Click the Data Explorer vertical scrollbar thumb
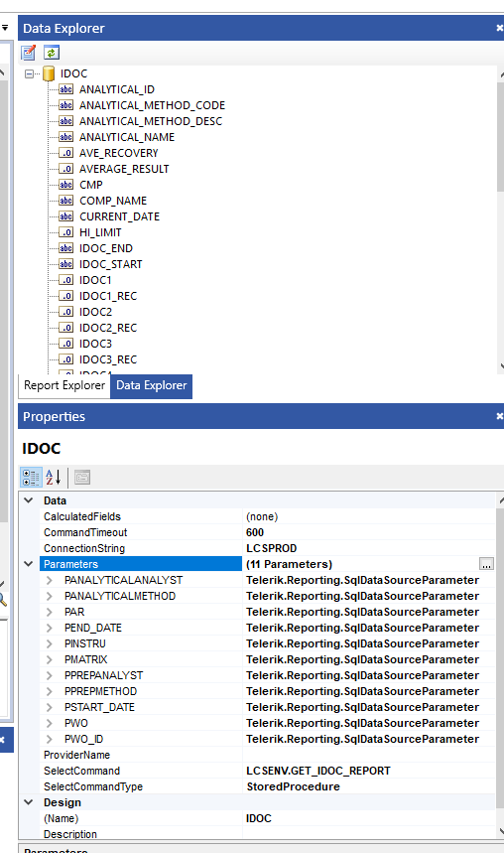 (500, 136)
